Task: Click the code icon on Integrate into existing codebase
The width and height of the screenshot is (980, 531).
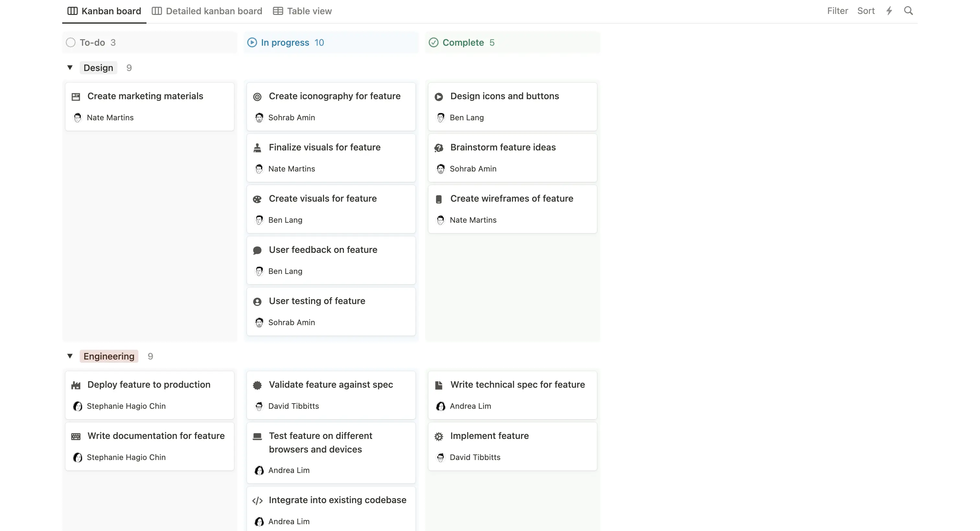Action: click(x=258, y=501)
